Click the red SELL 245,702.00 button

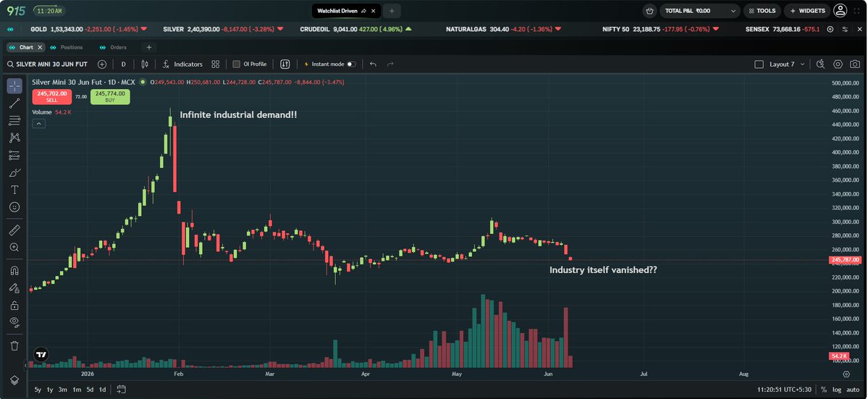point(51,97)
